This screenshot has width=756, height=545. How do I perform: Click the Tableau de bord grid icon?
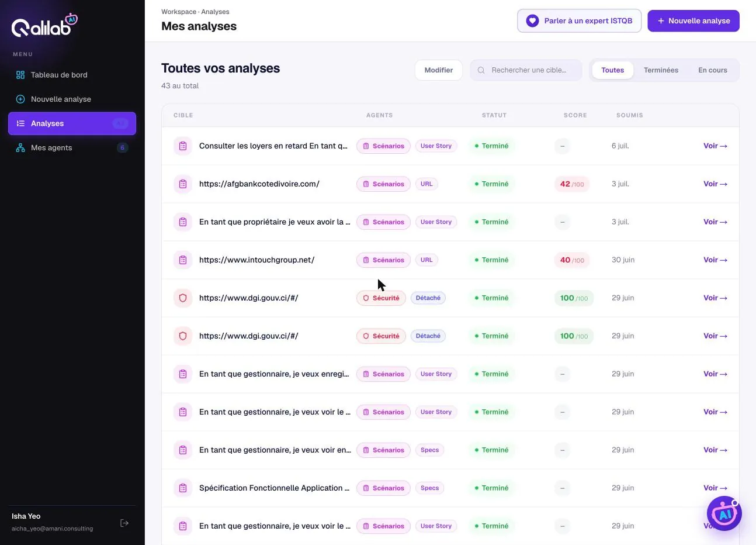(x=20, y=75)
